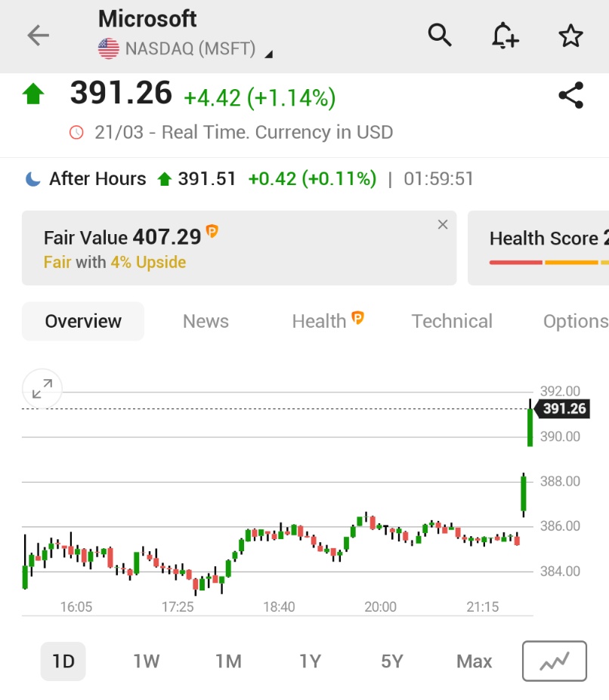
Task: Select the 1D chart range
Action: click(63, 661)
